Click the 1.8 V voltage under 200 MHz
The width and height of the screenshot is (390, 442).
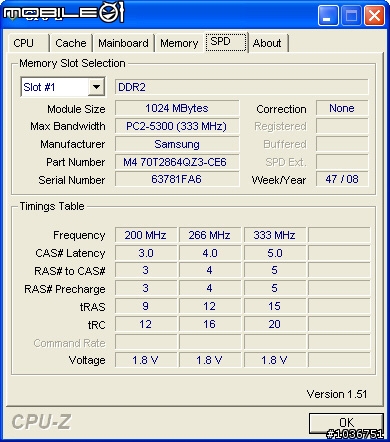coord(146,360)
